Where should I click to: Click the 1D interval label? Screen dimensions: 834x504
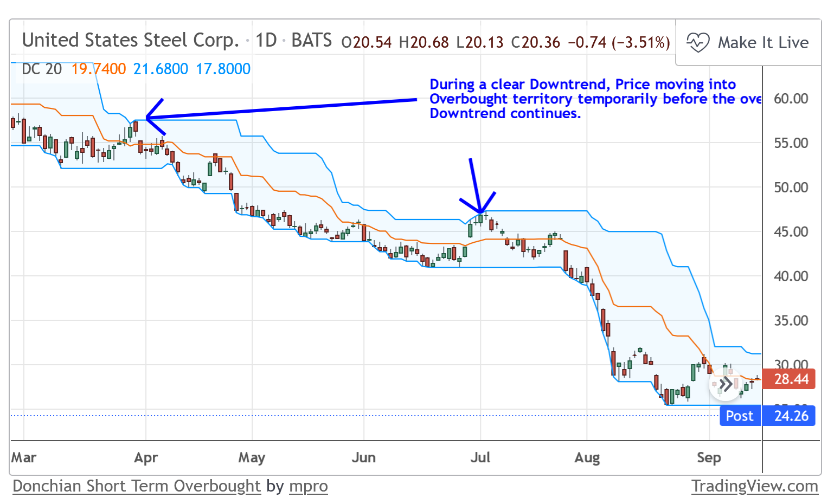[x=266, y=40]
